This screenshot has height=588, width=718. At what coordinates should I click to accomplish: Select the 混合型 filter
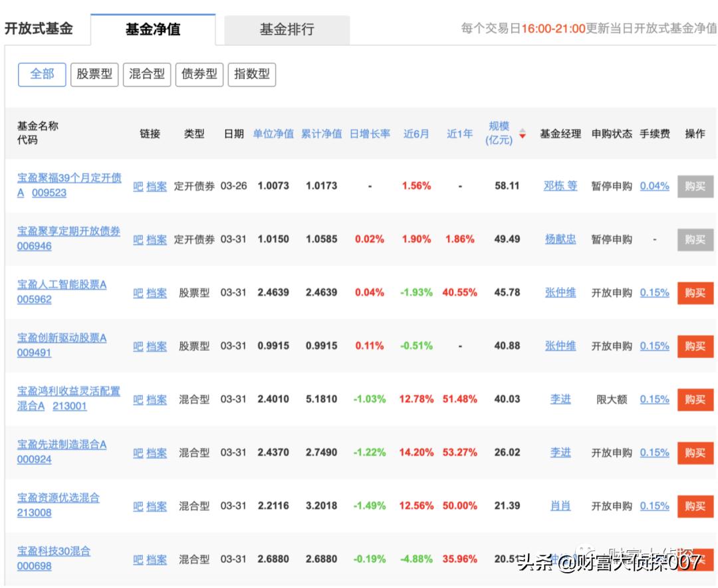(147, 74)
